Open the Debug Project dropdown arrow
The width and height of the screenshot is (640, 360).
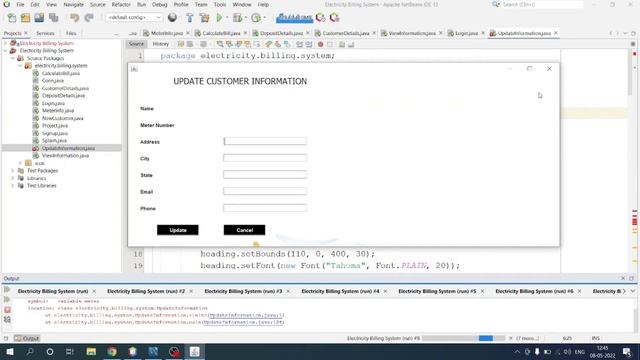coord(246,18)
